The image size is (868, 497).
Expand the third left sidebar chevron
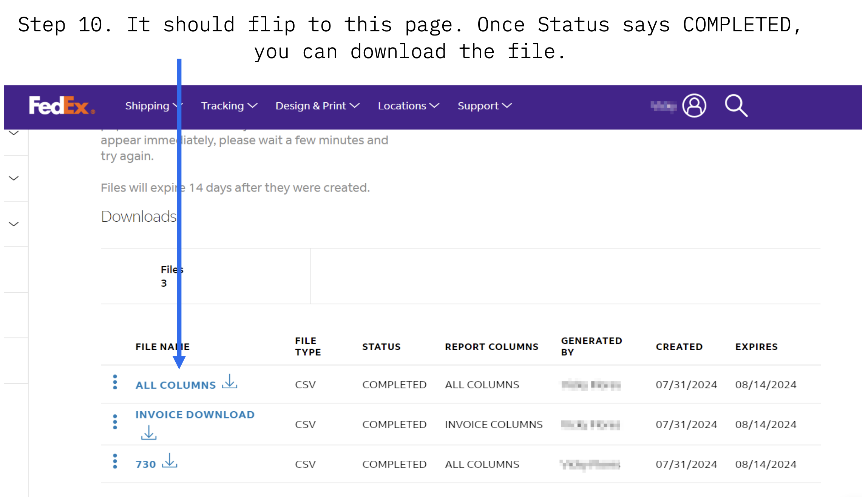click(x=14, y=224)
